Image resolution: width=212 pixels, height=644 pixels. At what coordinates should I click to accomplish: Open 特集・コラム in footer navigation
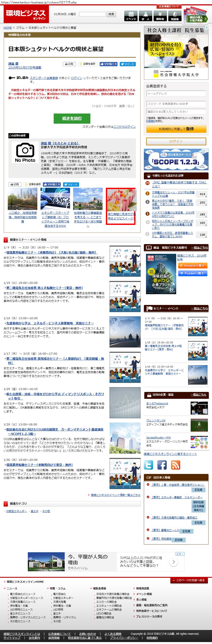pyautogui.click(x=57, y=588)
